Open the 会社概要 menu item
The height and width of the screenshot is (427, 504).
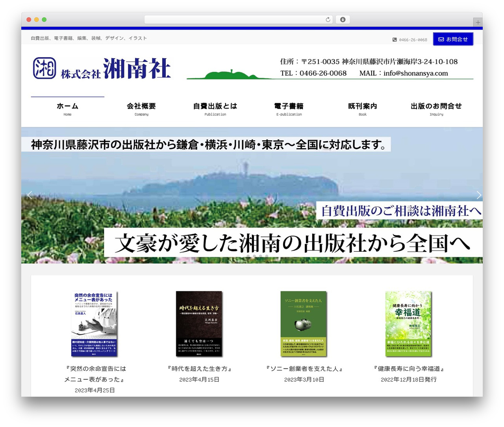point(141,109)
